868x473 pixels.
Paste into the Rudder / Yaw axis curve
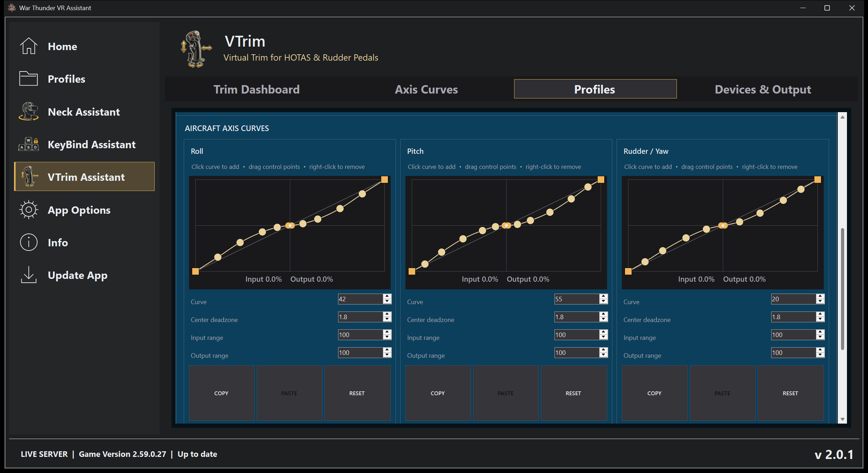pos(723,393)
